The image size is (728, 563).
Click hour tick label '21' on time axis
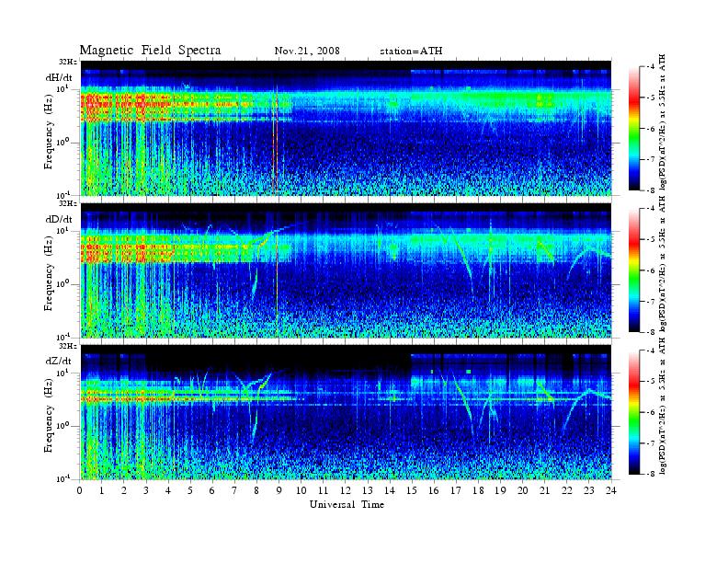pos(544,490)
